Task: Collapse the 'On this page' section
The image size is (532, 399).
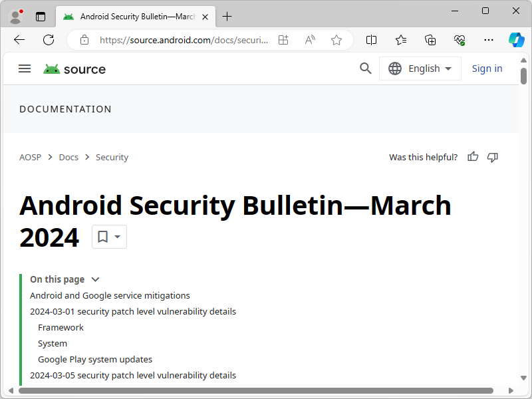Action: click(95, 279)
